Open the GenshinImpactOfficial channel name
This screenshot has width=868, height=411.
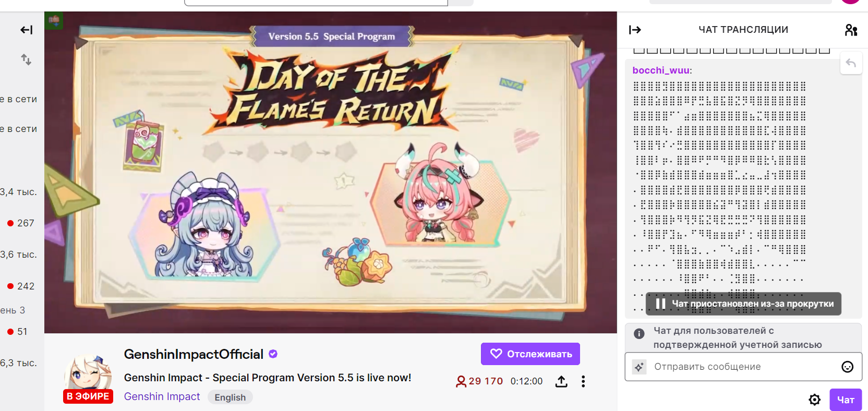(x=194, y=354)
